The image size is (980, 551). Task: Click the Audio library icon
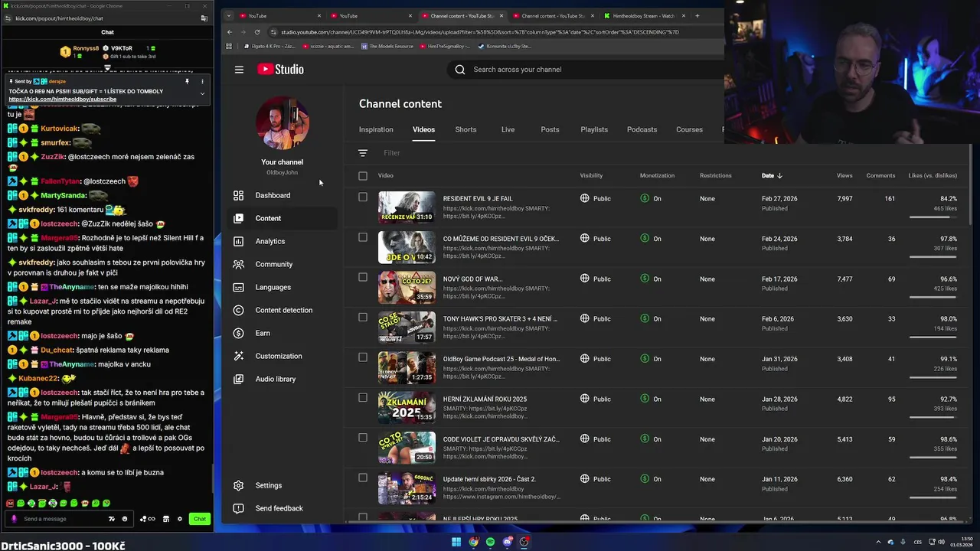coord(238,379)
